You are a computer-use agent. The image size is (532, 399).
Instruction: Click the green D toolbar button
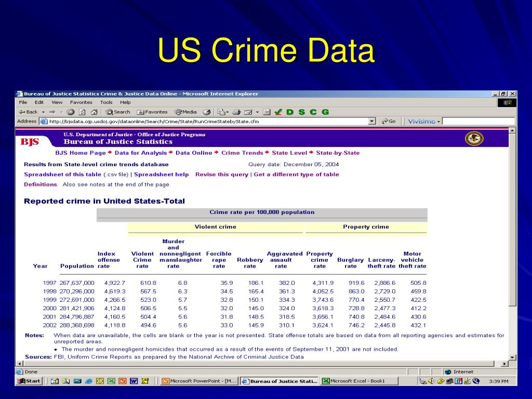[290, 112]
